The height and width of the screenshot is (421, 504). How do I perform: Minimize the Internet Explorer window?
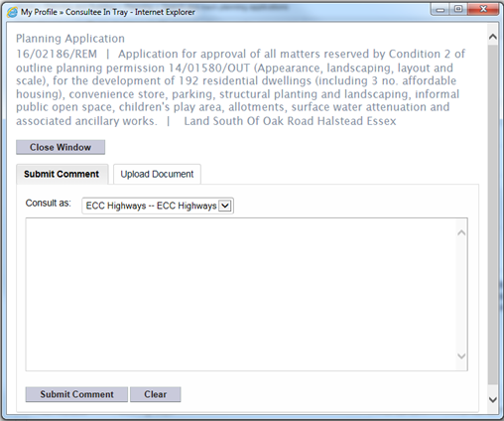click(441, 9)
